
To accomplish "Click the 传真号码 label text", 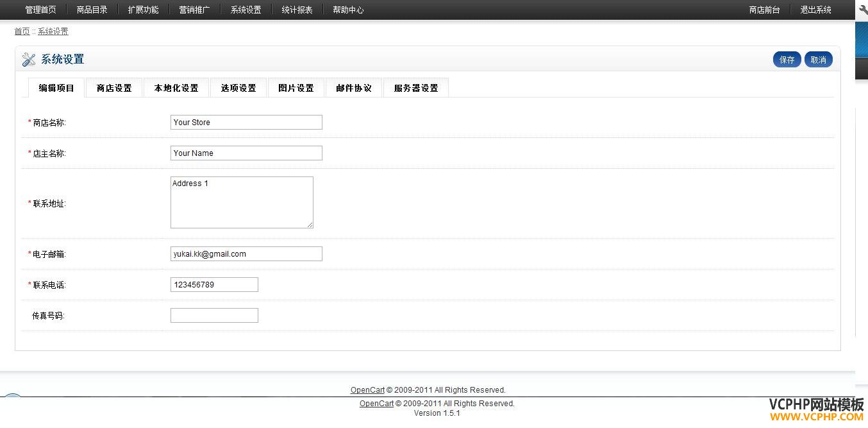I will 49,316.
